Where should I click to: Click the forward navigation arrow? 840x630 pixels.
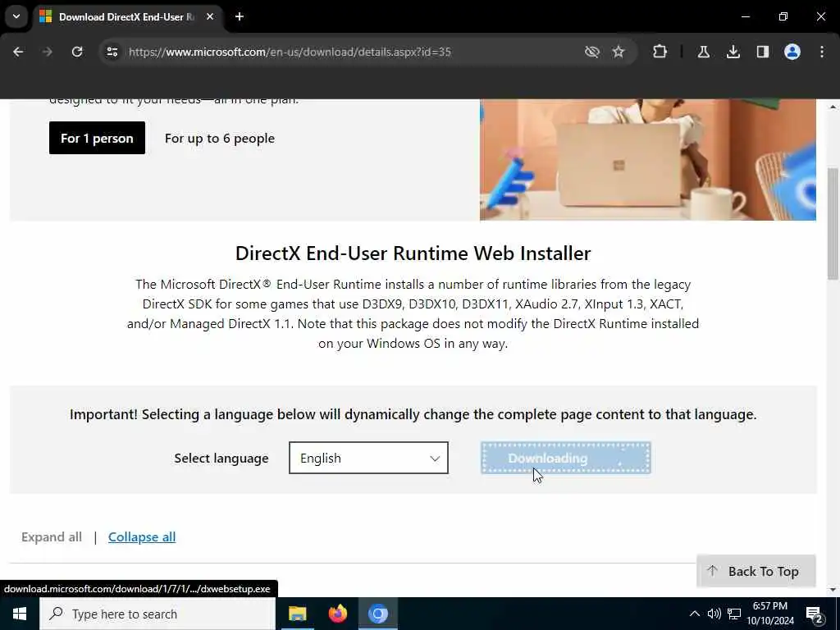47,52
